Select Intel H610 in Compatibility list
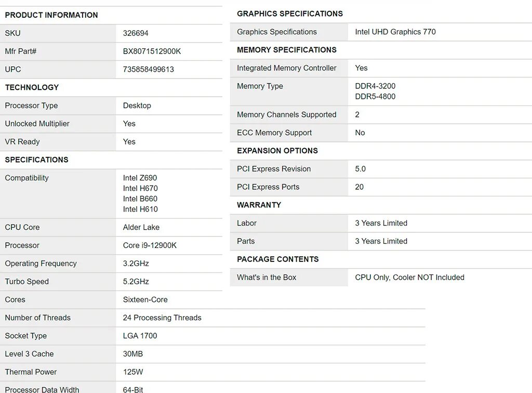 tap(140, 209)
